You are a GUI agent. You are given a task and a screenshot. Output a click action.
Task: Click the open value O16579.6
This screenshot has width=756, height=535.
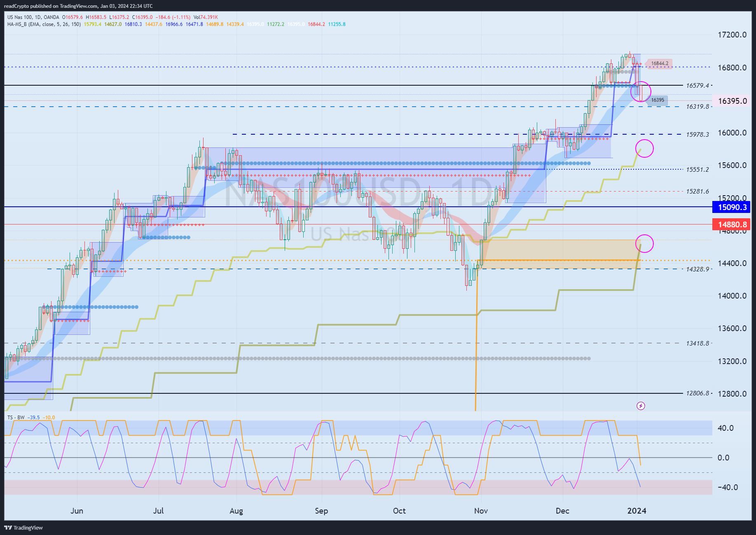click(73, 17)
